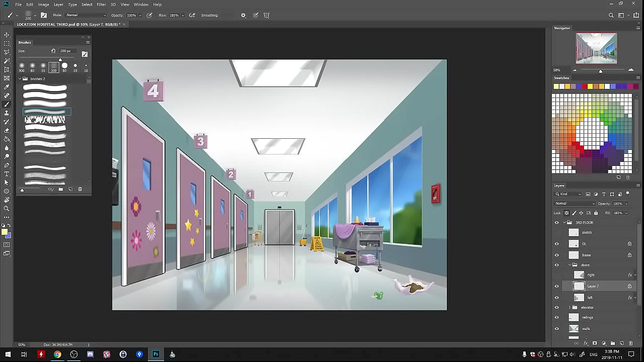This screenshot has height=362, width=644.
Task: Expand the 'elevator' layer group
Action: click(x=570, y=307)
